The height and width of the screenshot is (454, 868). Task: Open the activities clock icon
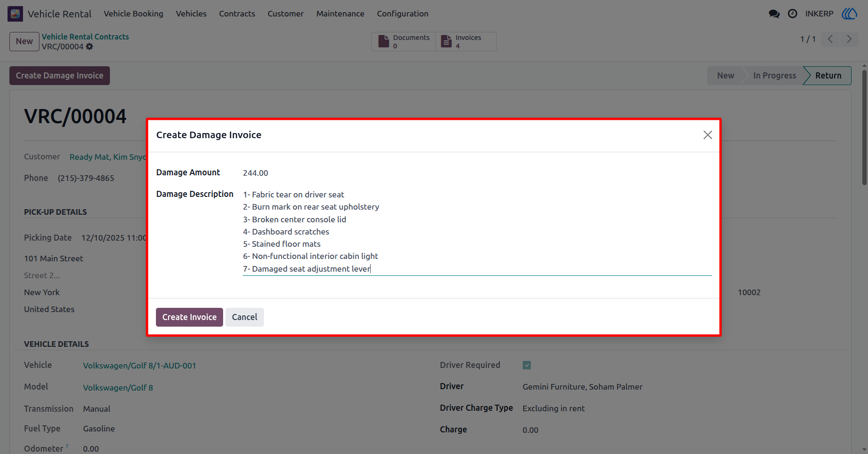[x=792, y=14]
